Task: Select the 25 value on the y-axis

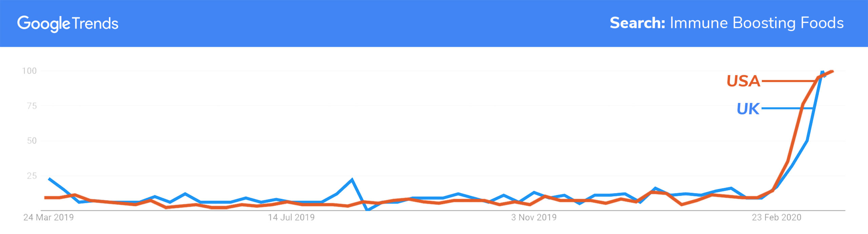Action: tap(32, 176)
